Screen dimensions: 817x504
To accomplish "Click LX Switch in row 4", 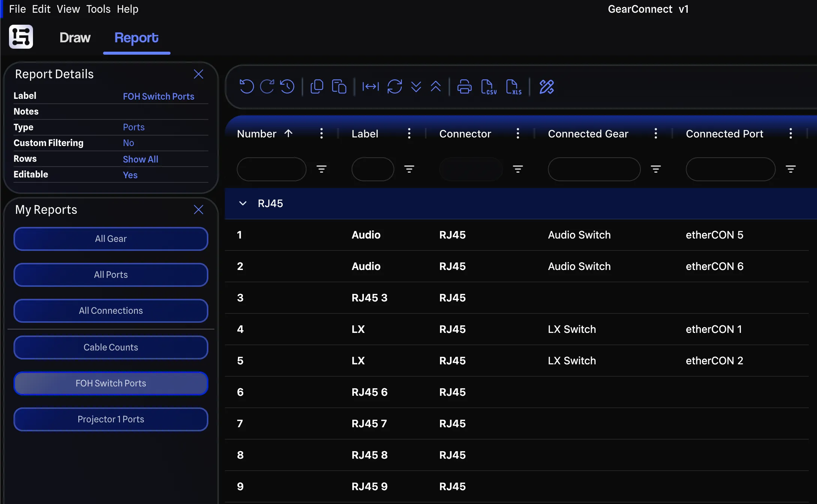I will (572, 329).
